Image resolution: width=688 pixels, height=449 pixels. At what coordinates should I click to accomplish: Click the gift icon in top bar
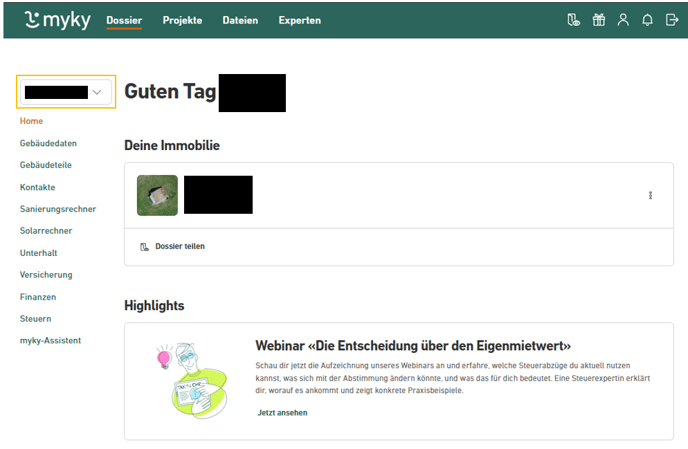[598, 20]
